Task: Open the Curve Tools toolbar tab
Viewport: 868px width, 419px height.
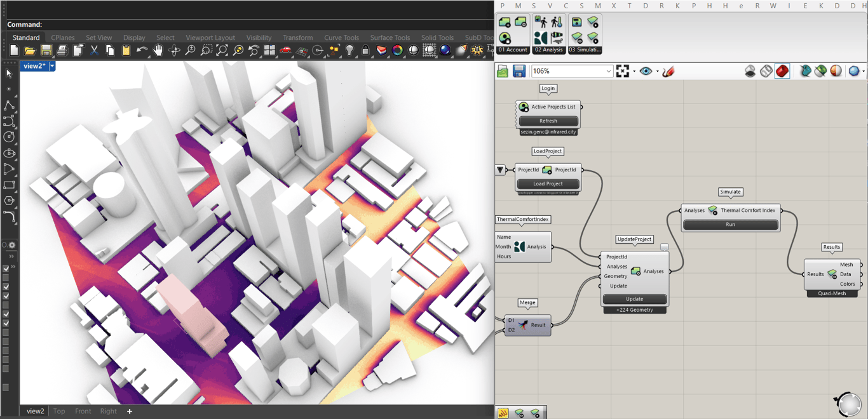Action: click(x=341, y=37)
